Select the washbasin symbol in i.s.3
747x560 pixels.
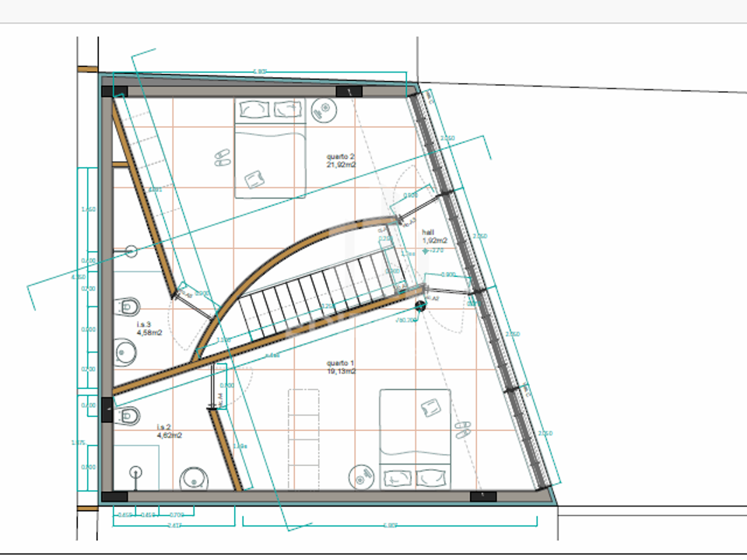click(125, 352)
